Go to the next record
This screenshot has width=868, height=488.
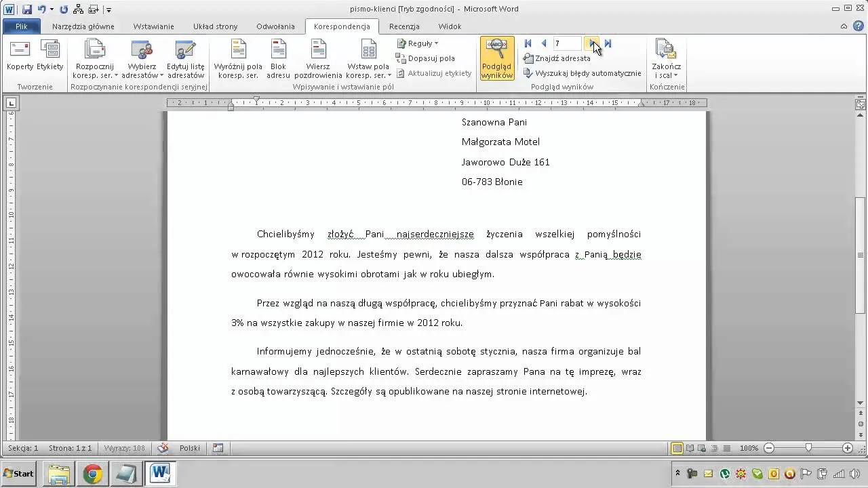[593, 43]
